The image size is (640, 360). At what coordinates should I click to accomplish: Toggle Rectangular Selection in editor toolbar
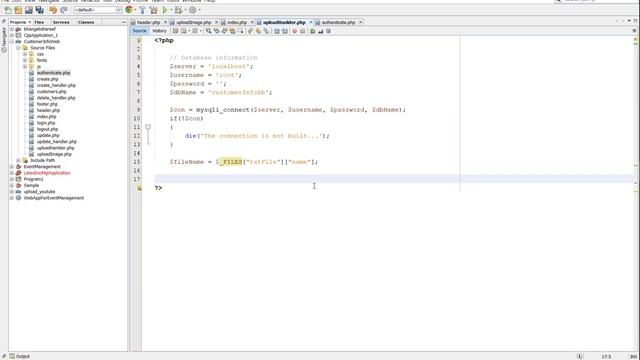click(x=240, y=31)
